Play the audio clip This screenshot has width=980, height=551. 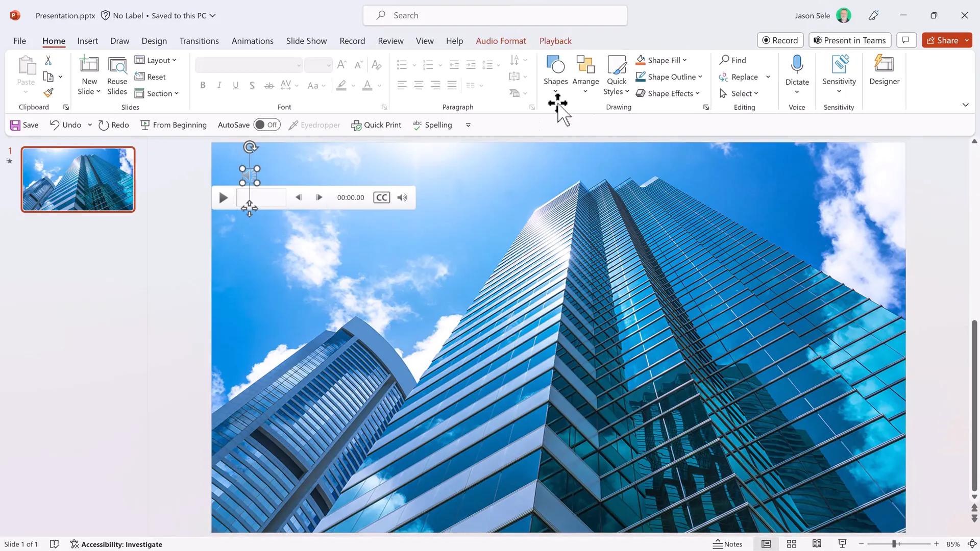coord(223,198)
